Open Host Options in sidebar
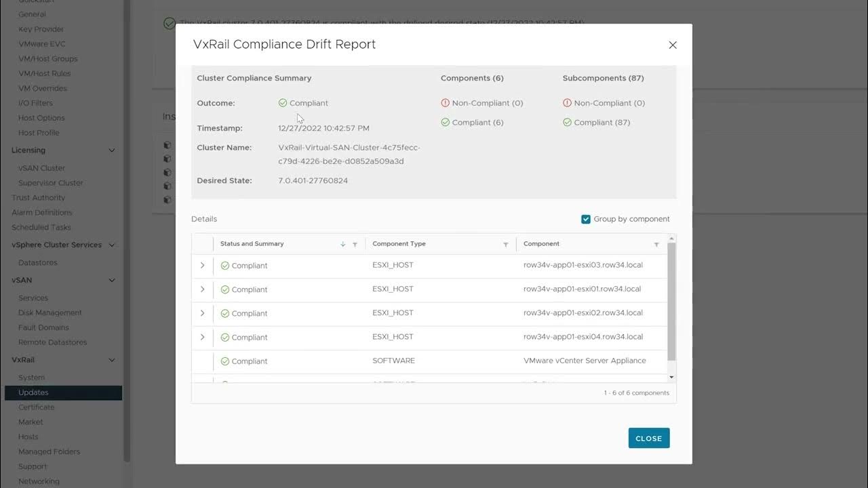This screenshot has height=488, width=868. point(42,118)
